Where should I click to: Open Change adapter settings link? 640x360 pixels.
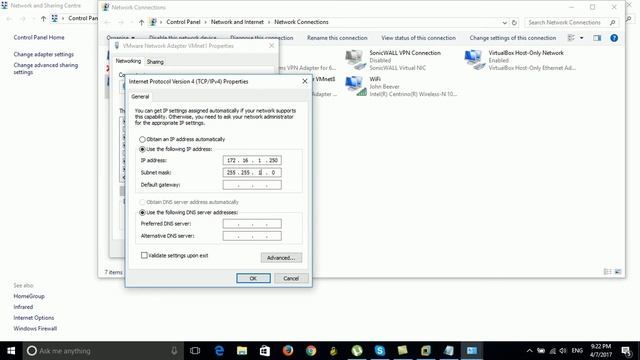[44, 54]
